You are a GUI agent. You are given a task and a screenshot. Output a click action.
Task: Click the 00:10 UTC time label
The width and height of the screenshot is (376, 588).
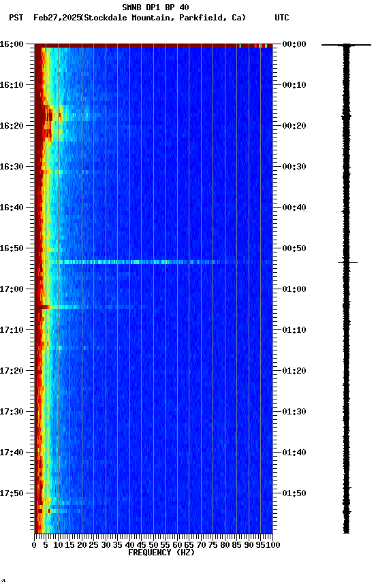pos(294,85)
